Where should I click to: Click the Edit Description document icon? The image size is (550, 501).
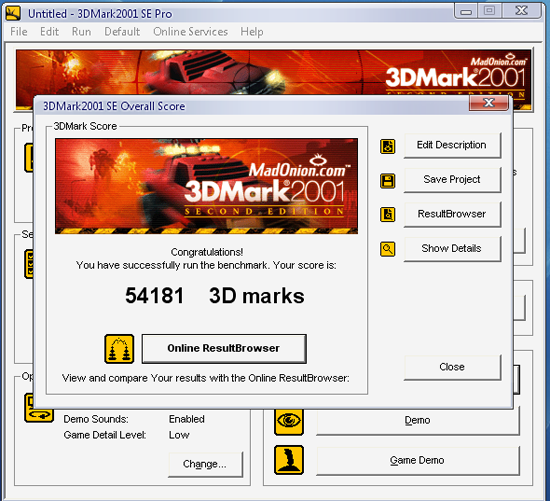pos(387,146)
